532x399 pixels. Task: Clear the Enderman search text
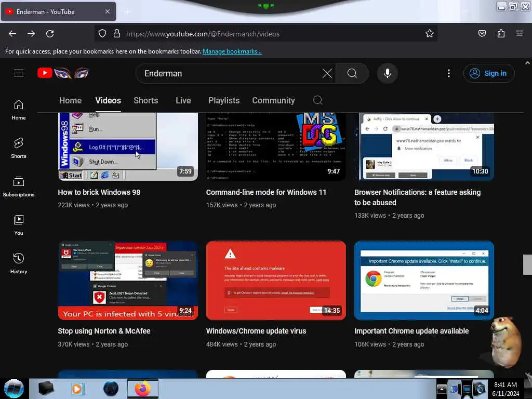(327, 73)
